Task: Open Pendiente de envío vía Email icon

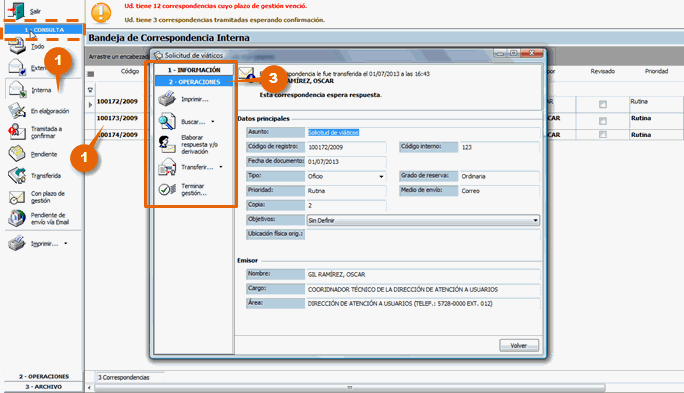Action: (17, 218)
